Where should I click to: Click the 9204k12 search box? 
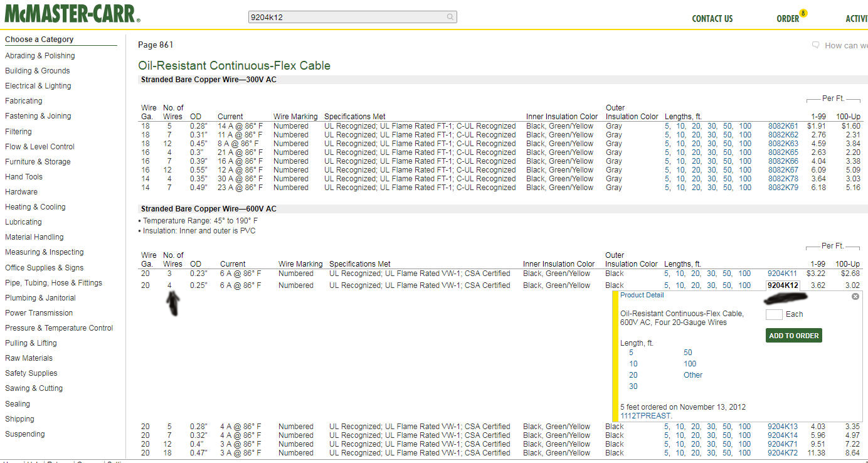click(x=347, y=17)
